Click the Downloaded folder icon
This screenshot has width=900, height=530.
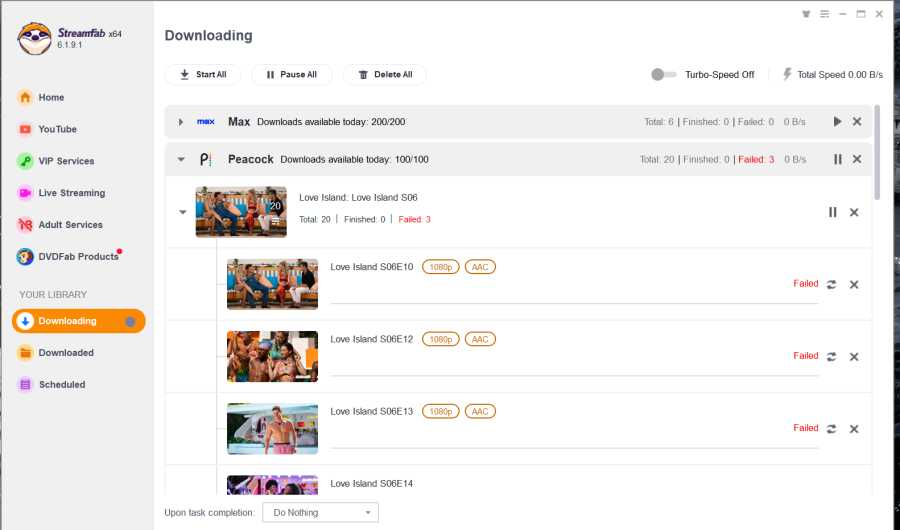[25, 353]
